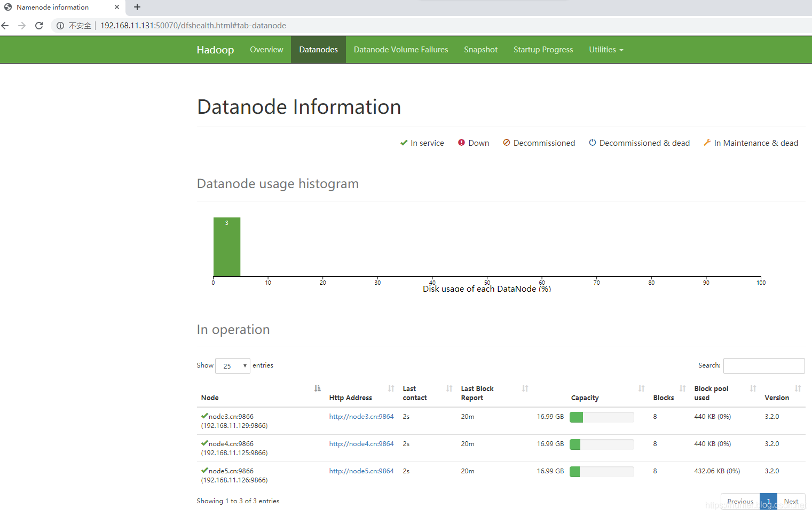This screenshot has width=812, height=515.
Task: Click the Decommissioned legend icon
Action: click(506, 143)
